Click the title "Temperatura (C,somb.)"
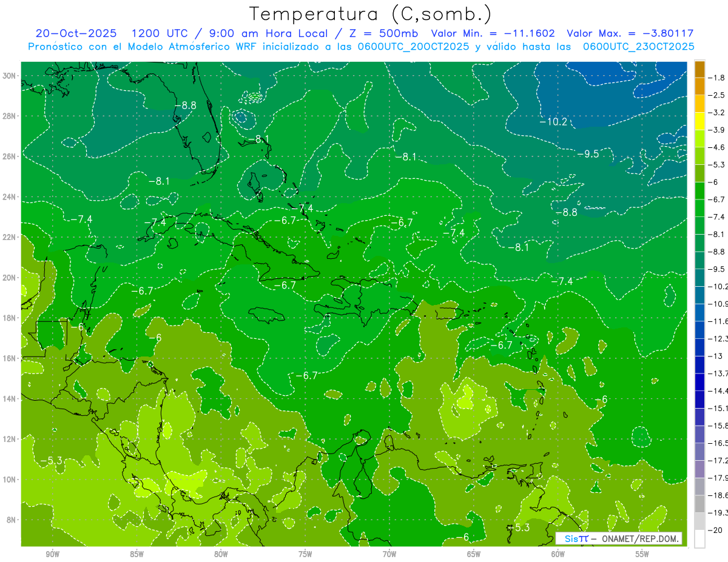 pos(371,14)
